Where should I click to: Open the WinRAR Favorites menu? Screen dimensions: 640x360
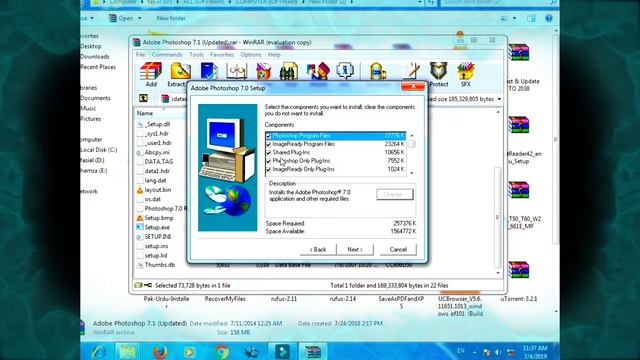(x=222, y=54)
